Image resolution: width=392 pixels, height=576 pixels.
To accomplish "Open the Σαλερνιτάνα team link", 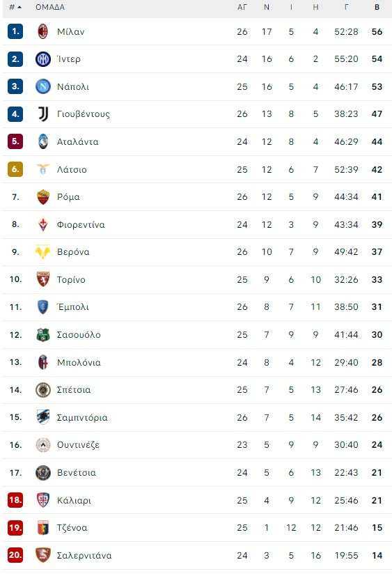I will 84,555.
